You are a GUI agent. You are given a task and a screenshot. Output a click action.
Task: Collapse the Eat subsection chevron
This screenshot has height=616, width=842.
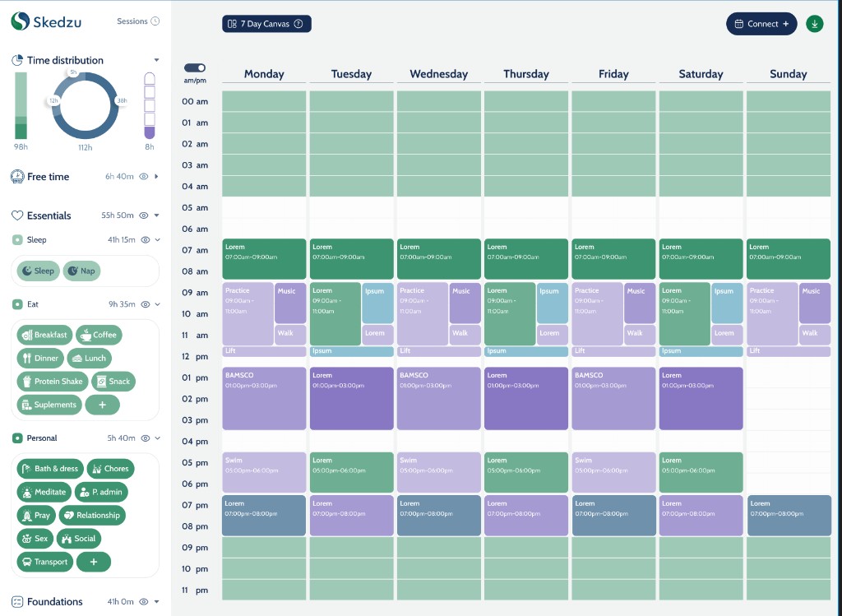coord(158,304)
